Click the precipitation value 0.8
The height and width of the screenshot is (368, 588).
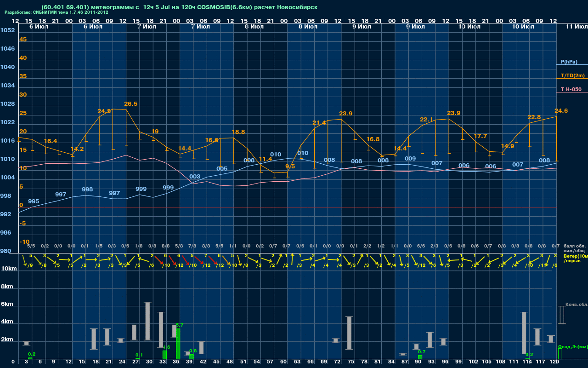pyautogui.click(x=193, y=351)
